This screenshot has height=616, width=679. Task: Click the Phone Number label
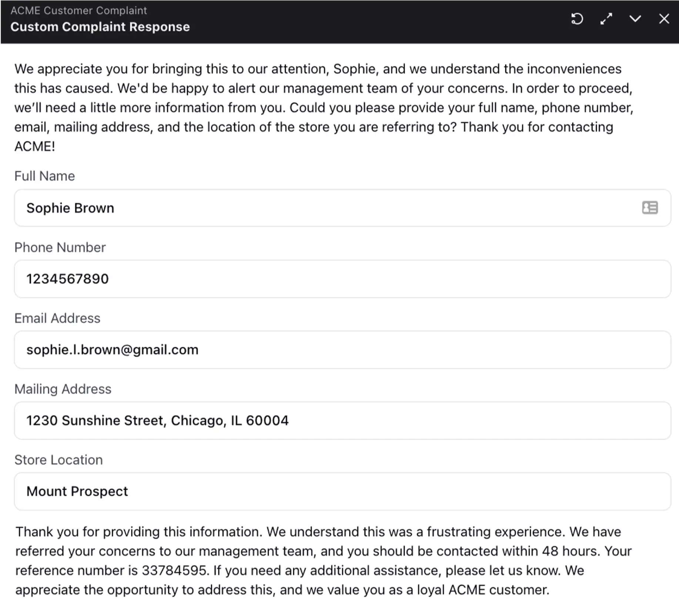[60, 247]
